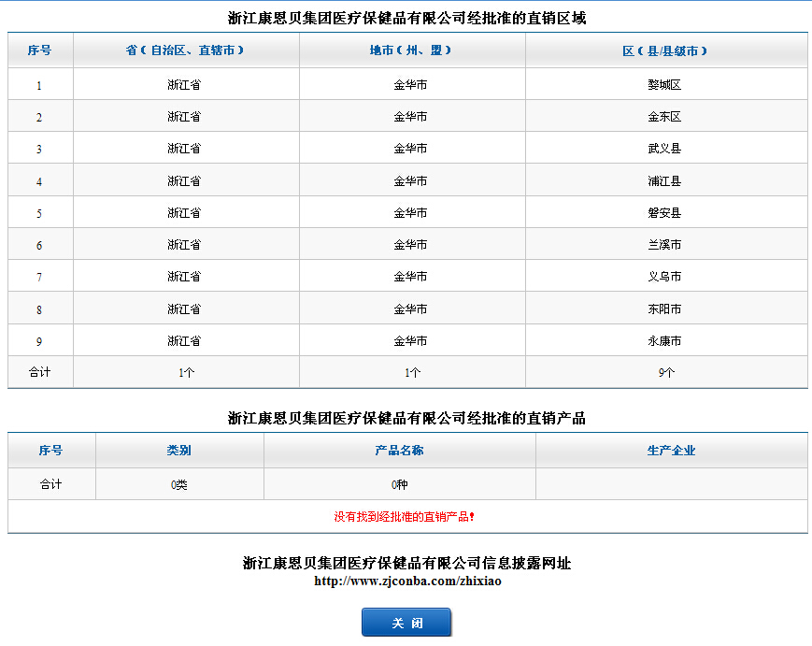This screenshot has width=812, height=646.
Task: Click the 信息披露网址 heading
Action: [407, 563]
